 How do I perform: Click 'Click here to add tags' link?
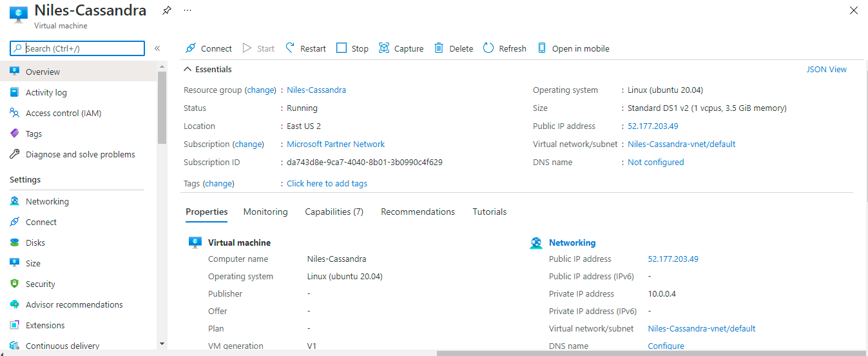click(327, 184)
